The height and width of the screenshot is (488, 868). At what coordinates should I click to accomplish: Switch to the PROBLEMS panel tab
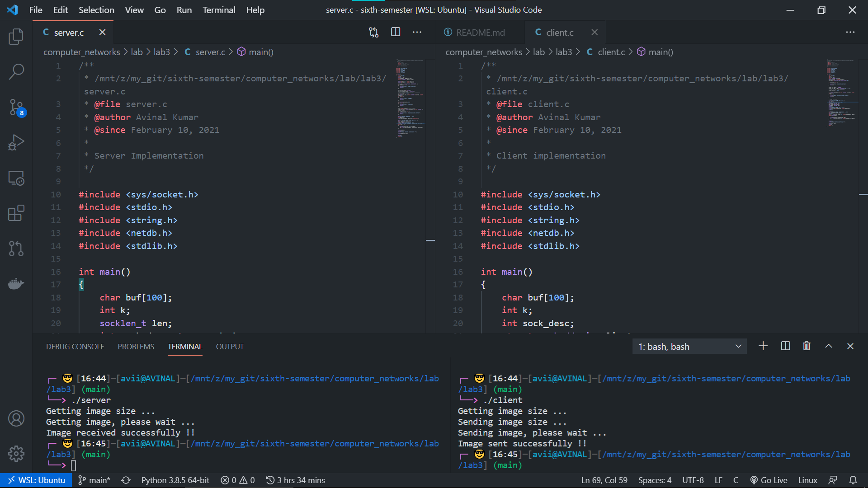[x=136, y=347]
